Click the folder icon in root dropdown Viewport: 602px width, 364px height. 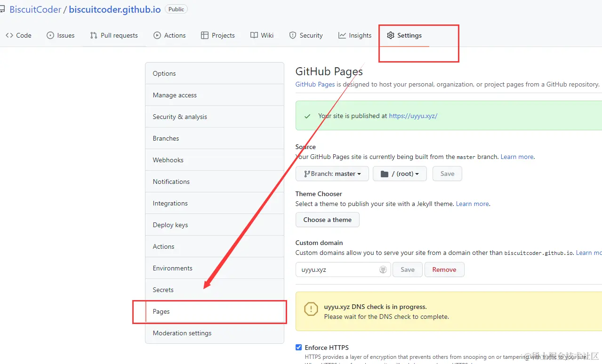coord(385,174)
